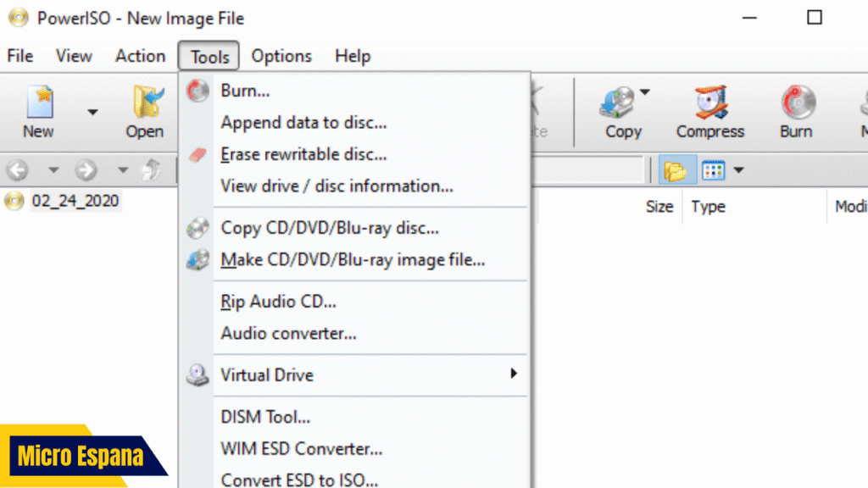The height and width of the screenshot is (488, 868).
Task: Open the Options menu
Action: click(x=281, y=56)
